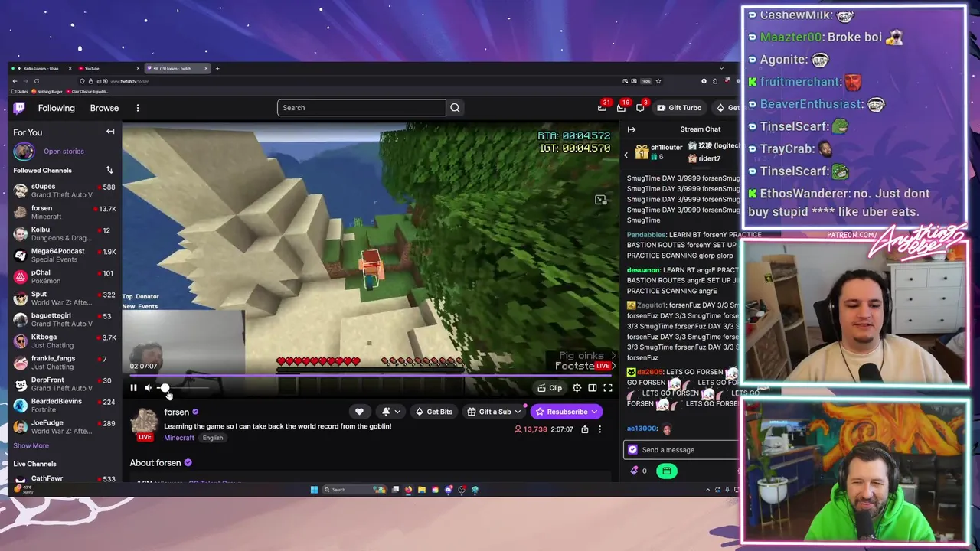Open a new browser tab
The width and height of the screenshot is (980, 551).
[x=217, y=68]
